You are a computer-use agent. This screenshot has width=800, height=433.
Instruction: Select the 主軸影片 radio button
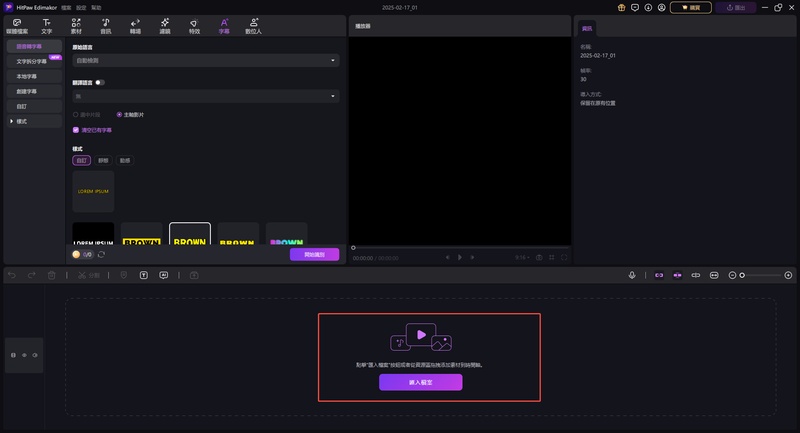click(x=120, y=114)
